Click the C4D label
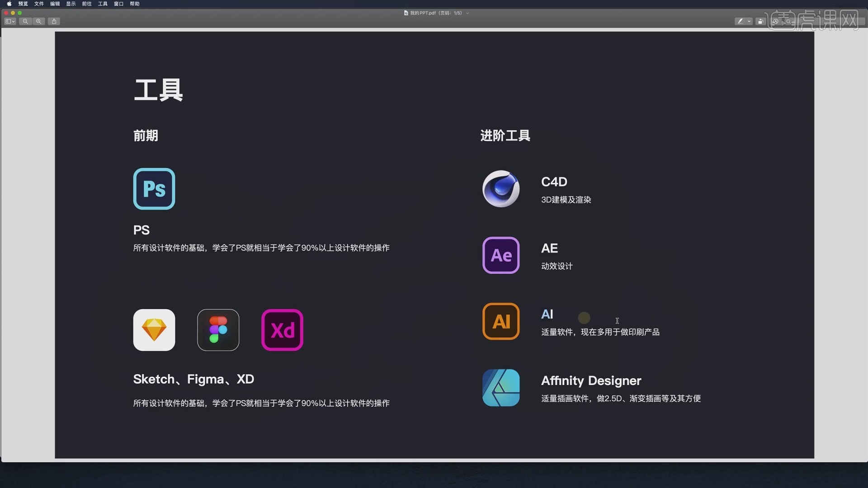The image size is (868, 488). [x=554, y=182]
